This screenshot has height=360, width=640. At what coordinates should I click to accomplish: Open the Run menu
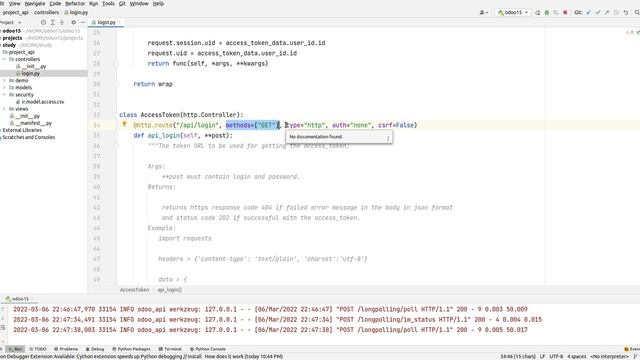tap(93, 3)
